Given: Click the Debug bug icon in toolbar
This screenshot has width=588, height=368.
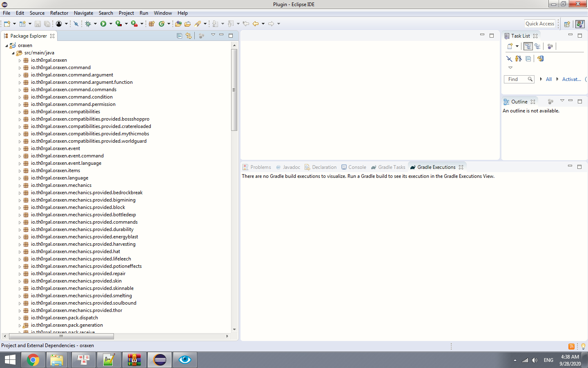Looking at the screenshot, I should [88, 24].
